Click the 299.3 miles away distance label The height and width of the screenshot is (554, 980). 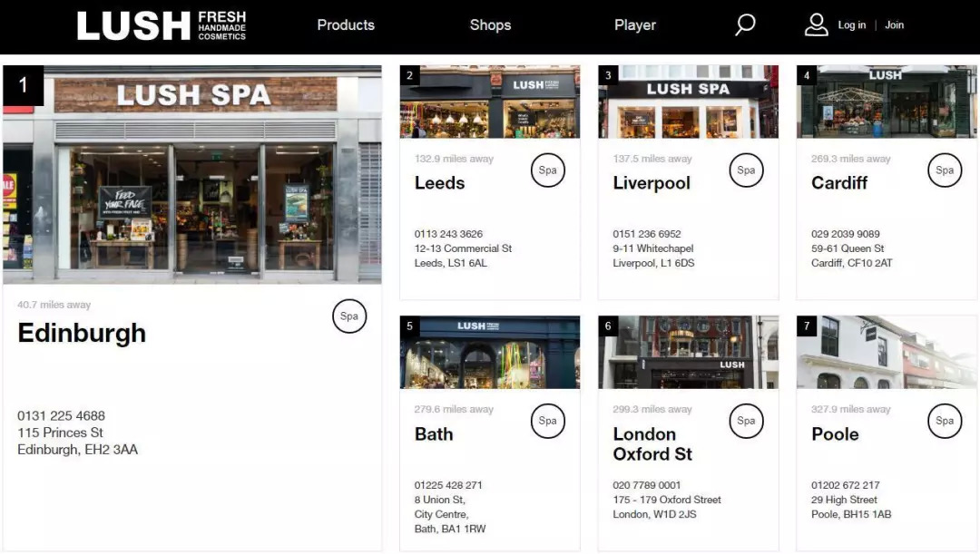tap(652, 410)
